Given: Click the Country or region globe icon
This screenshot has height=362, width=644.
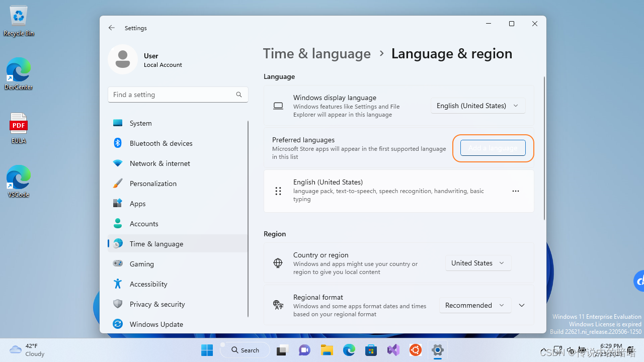Looking at the screenshot, I should tap(278, 263).
